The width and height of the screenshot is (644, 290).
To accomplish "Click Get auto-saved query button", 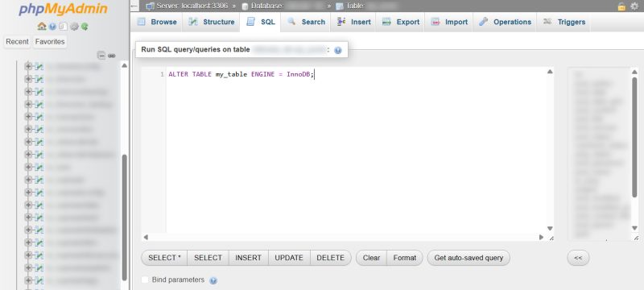I will pyautogui.click(x=469, y=258).
